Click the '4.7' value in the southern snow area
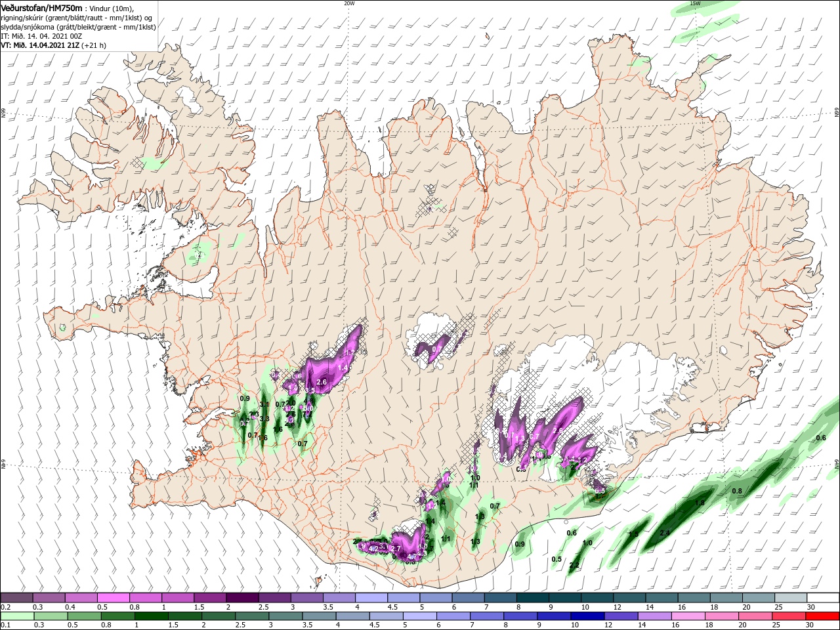The image size is (840, 630). click(413, 556)
